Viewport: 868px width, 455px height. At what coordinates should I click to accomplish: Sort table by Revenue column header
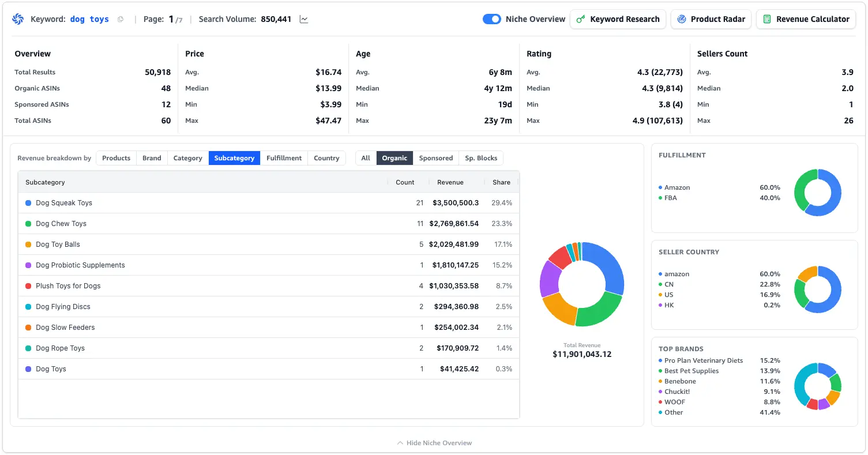450,182
